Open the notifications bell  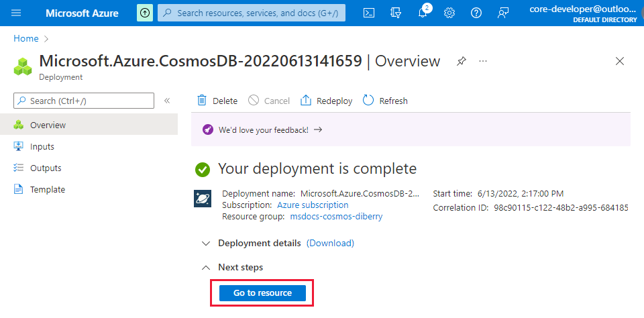point(423,13)
